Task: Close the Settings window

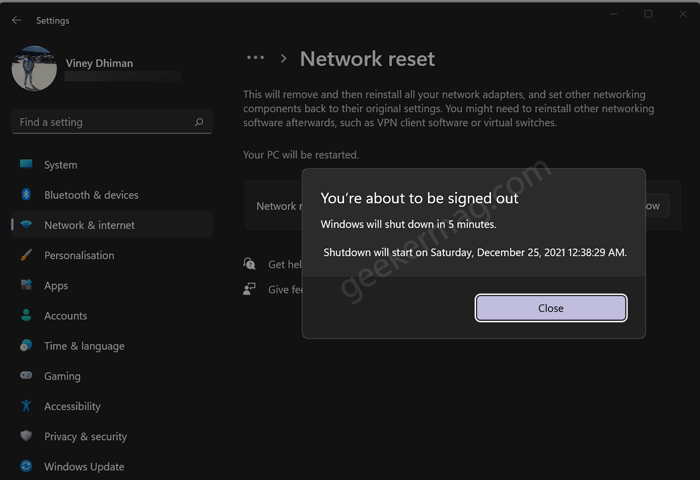Action: click(x=683, y=14)
